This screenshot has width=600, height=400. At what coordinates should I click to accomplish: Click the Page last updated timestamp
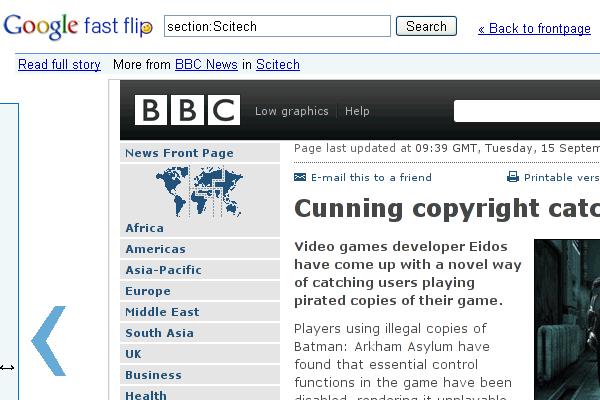click(x=447, y=148)
